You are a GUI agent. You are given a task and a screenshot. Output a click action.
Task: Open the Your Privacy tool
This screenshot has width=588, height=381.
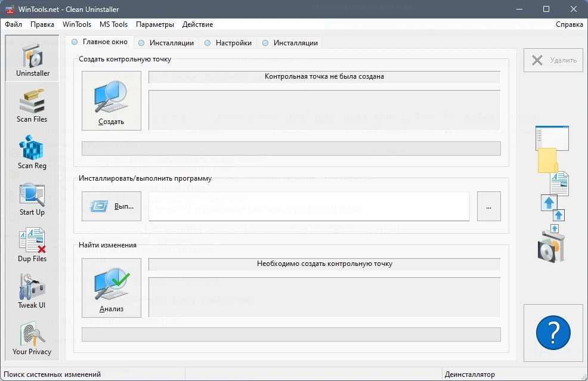tap(32, 338)
